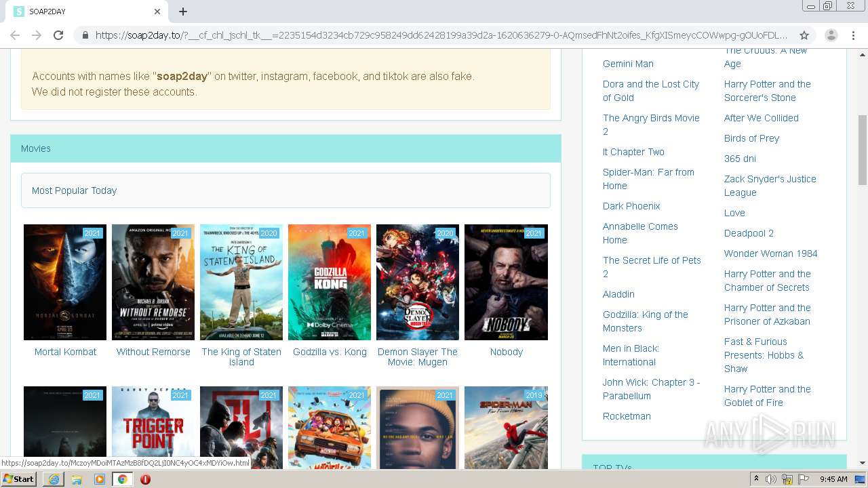Reload the current page
Image resolution: width=868 pixels, height=488 pixels.
point(58,35)
